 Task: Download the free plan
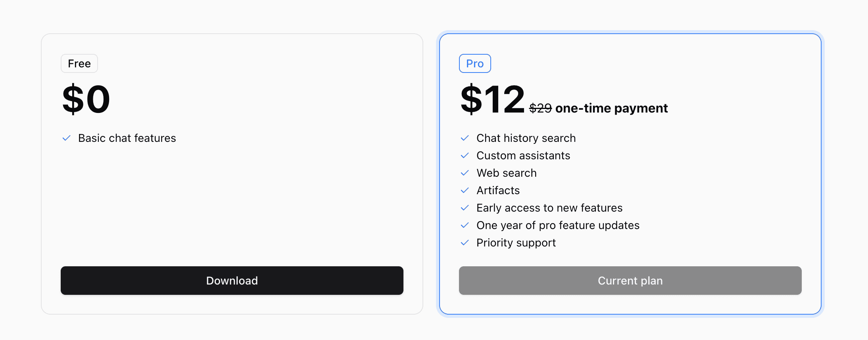point(232,281)
